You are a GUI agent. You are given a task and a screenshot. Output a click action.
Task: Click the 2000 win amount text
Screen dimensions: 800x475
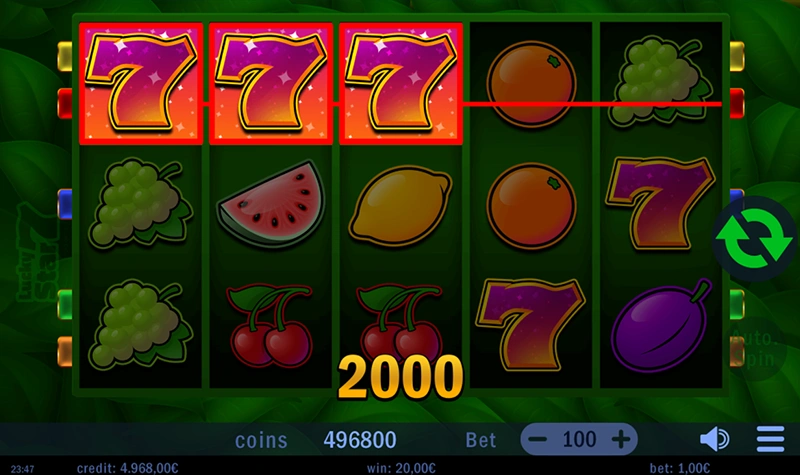[401, 378]
